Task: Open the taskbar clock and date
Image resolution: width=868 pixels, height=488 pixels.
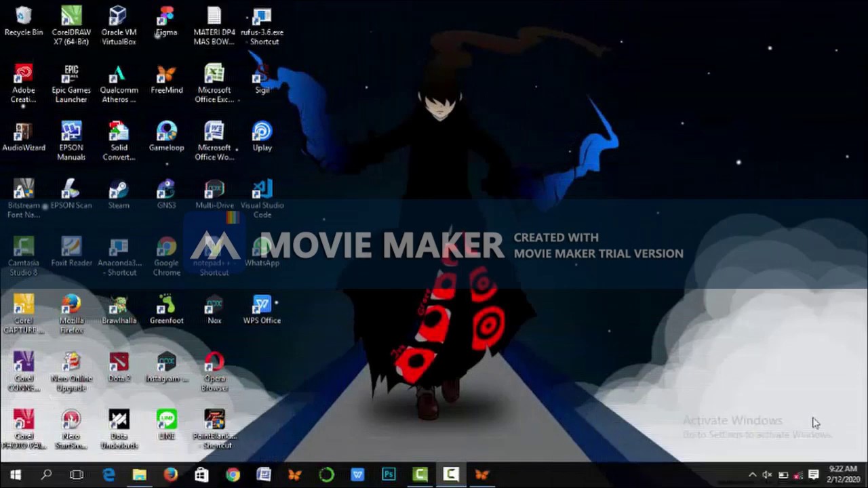Action: (x=843, y=474)
